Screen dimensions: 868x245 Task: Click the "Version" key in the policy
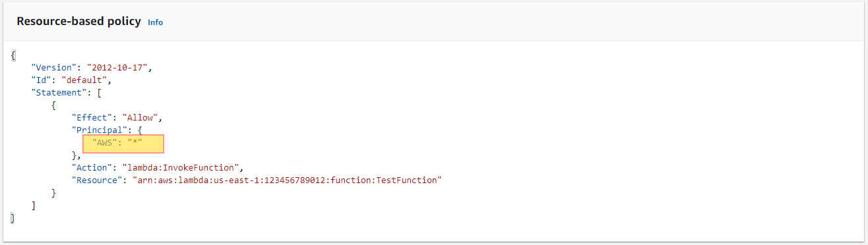[54, 67]
